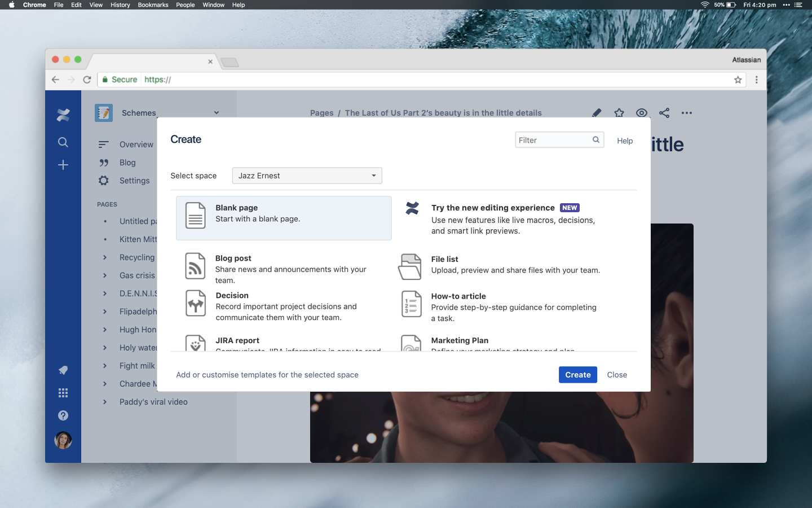
Task: Bookmark this page with star in address bar
Action: [738, 80]
